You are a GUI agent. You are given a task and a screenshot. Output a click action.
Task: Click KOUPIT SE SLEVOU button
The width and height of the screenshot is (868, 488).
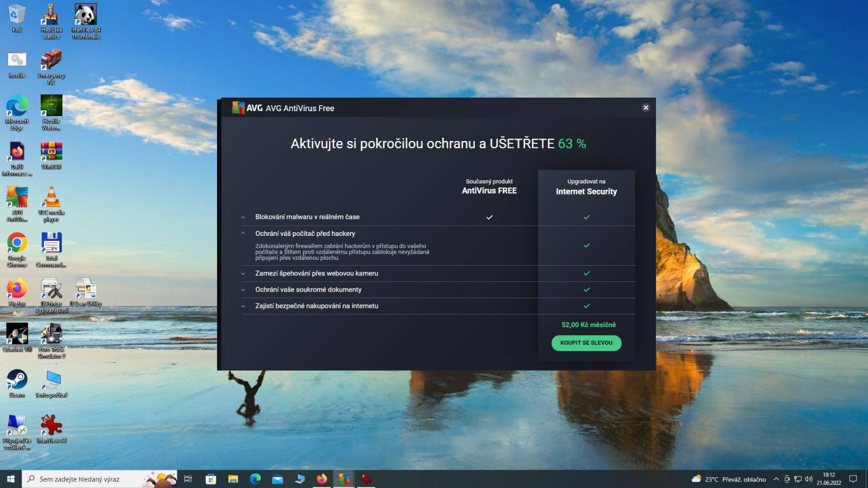pos(586,343)
